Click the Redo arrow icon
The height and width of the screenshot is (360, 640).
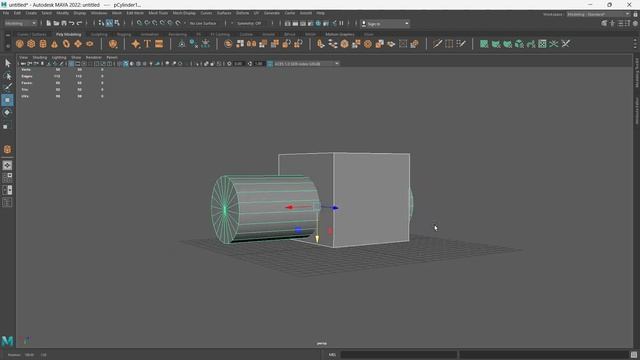[x=80, y=23]
